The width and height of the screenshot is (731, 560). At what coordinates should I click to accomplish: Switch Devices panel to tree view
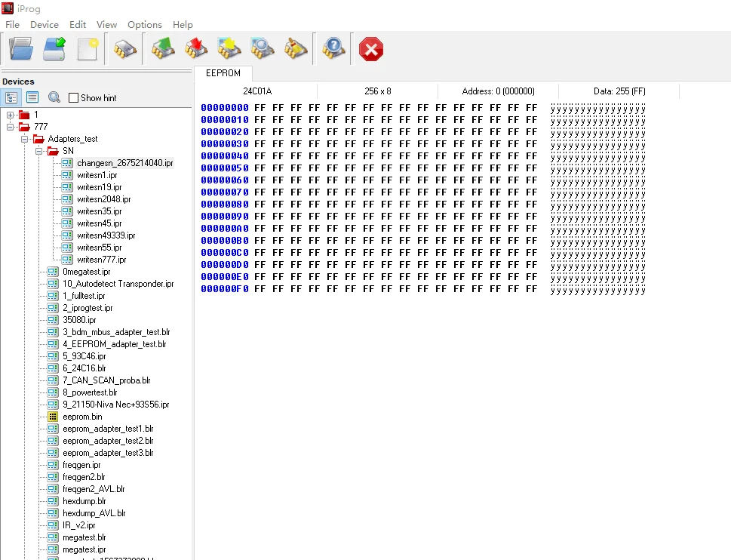pyautogui.click(x=11, y=97)
